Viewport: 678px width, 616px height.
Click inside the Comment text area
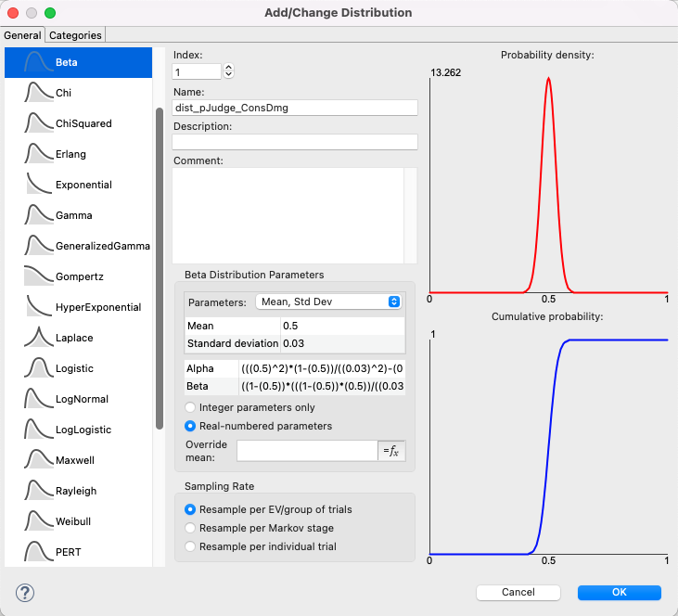[288, 215]
